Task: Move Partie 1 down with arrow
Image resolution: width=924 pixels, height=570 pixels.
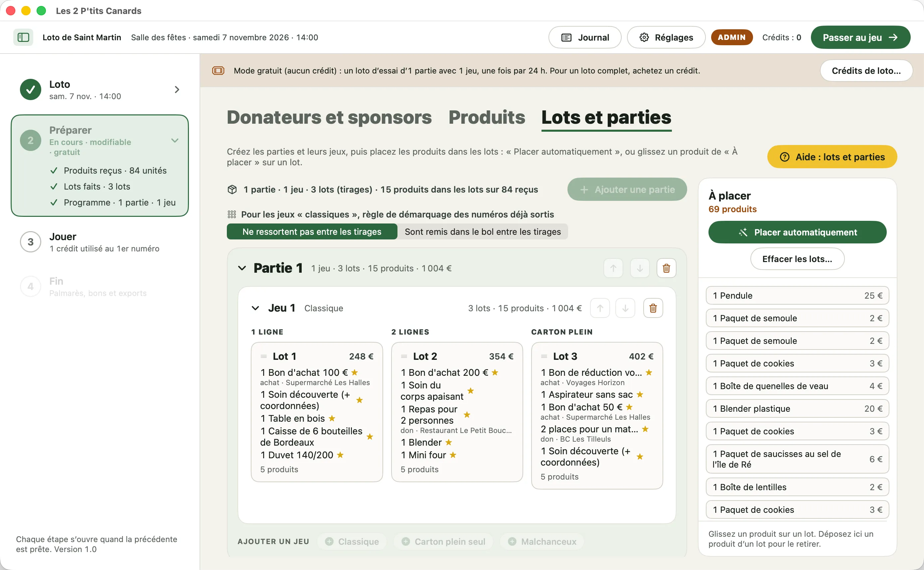Action: [640, 268]
